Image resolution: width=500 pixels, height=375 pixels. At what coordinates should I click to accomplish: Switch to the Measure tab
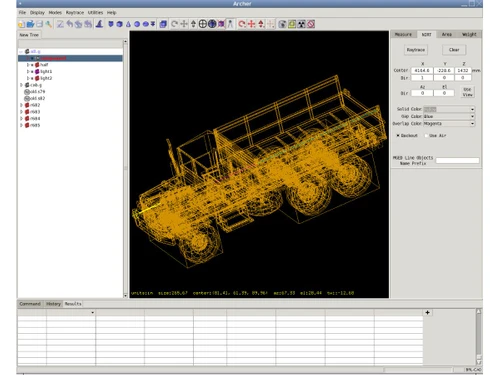tap(403, 35)
